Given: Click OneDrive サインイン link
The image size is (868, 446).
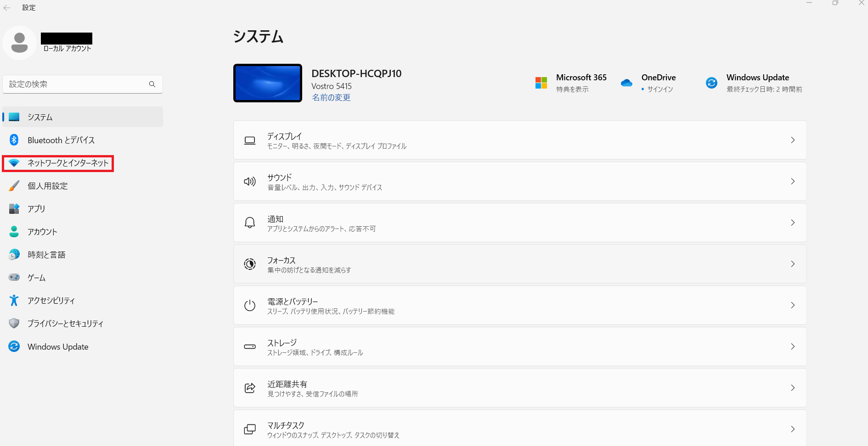Looking at the screenshot, I should [660, 89].
